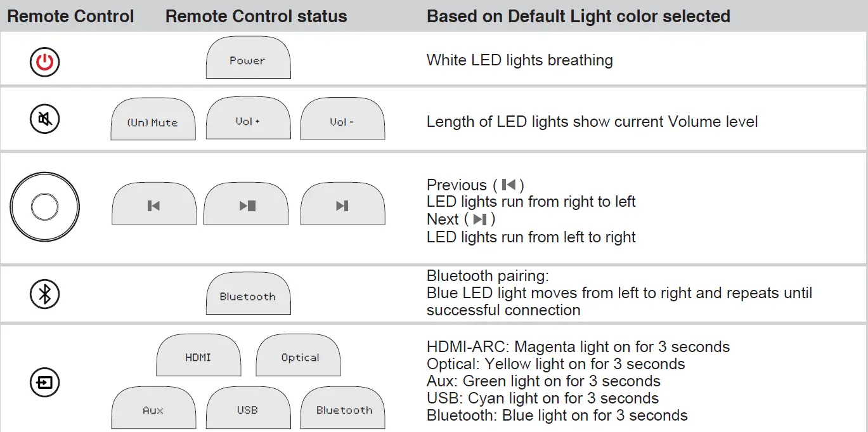Select the USB source button
This screenshot has height=432, width=868.
click(248, 409)
